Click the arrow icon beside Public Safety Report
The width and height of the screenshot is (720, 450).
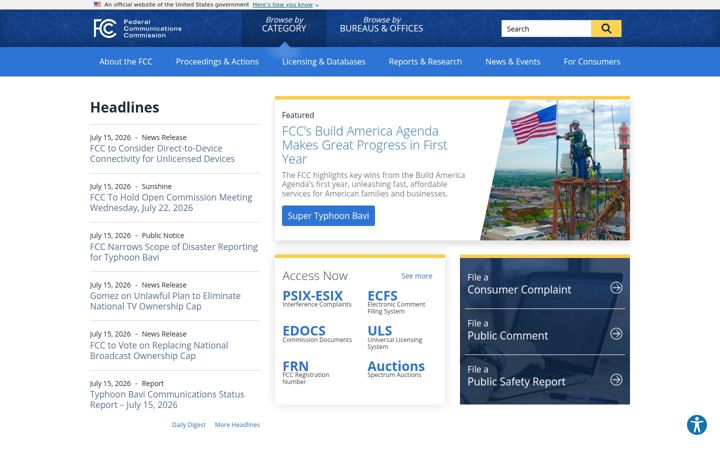coord(616,379)
